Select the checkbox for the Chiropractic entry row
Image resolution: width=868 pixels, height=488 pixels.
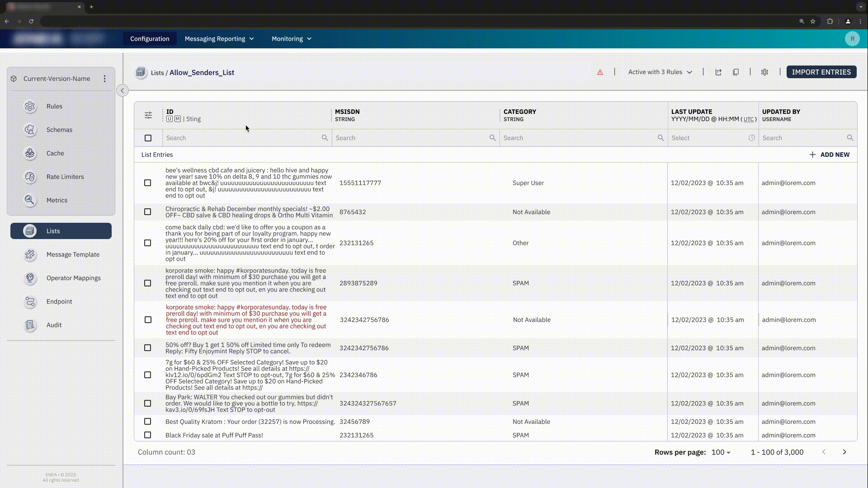(x=147, y=211)
